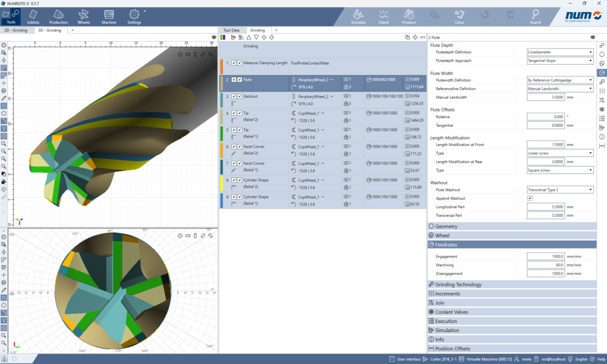
Task: Switch to the 2D - Grinding tab
Action: tap(16, 30)
